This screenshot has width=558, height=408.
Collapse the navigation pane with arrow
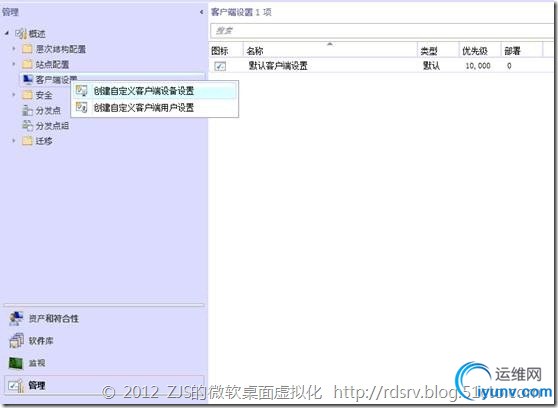click(x=201, y=12)
